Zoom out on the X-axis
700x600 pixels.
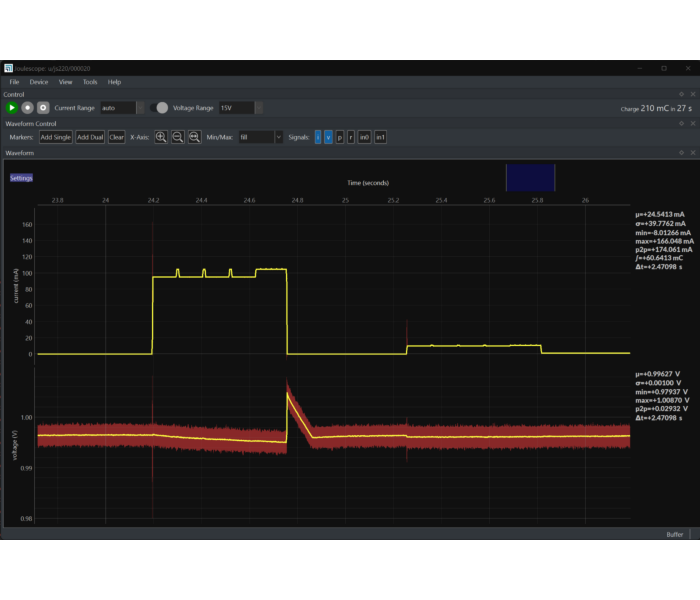pos(178,137)
